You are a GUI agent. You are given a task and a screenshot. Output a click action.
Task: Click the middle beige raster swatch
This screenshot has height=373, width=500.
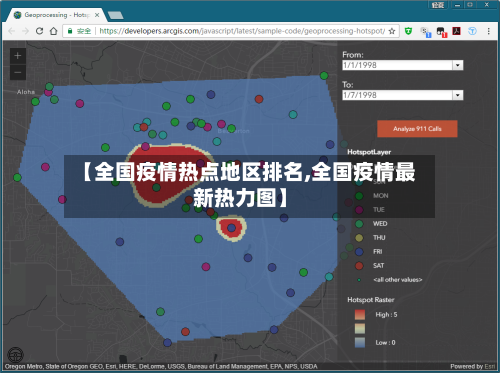tap(360, 329)
